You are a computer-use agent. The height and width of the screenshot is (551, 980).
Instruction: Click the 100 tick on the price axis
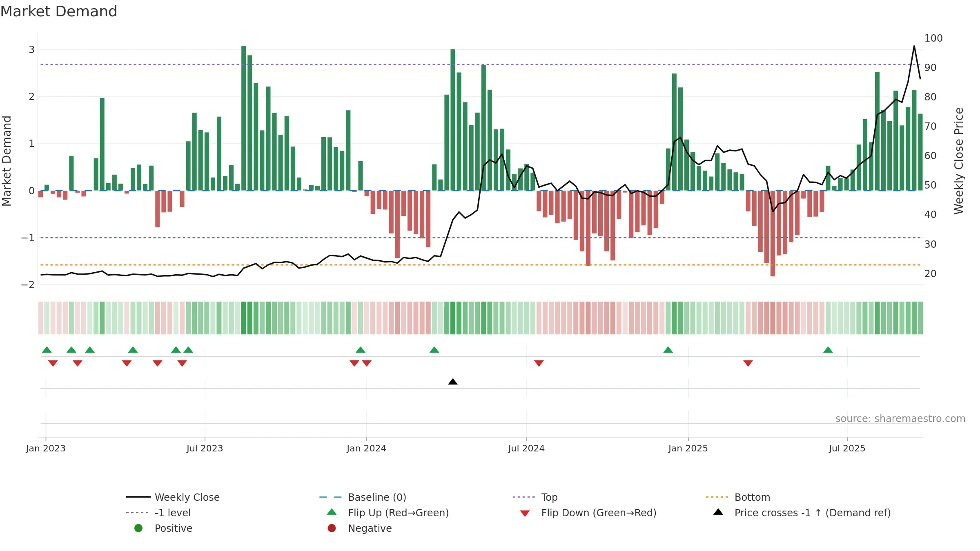tap(933, 38)
